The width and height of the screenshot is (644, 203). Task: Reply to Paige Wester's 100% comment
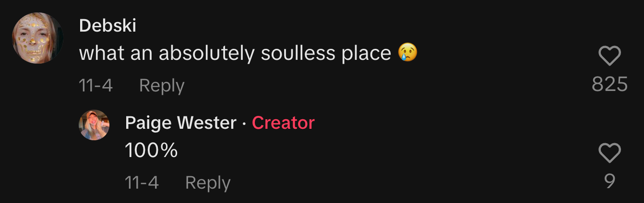(x=208, y=182)
